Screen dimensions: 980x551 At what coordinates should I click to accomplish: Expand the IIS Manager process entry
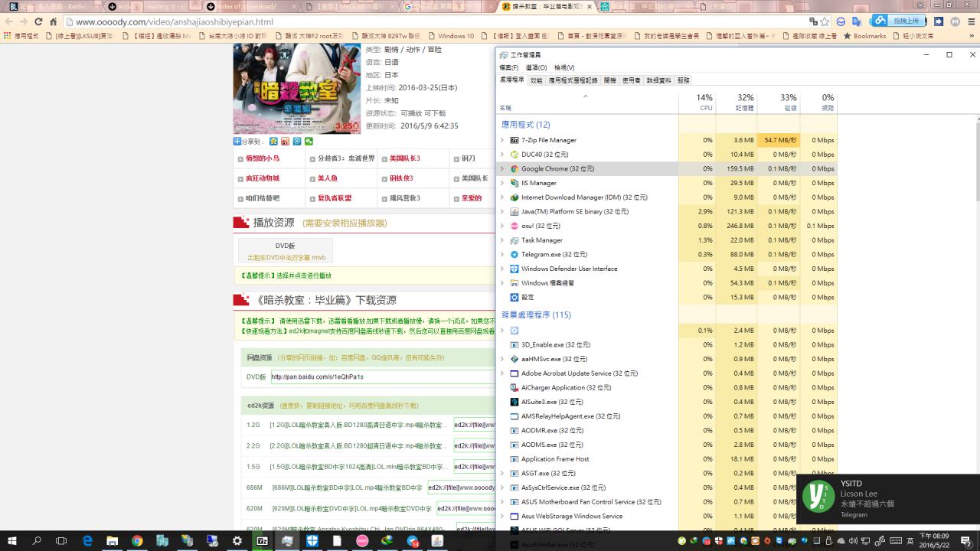(x=502, y=183)
